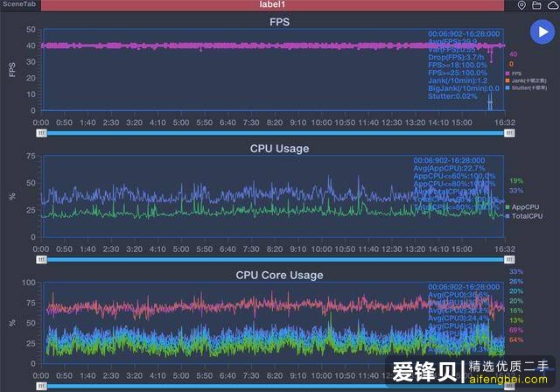Select the SceneTab tab
Image resolution: width=560 pixels, height=392 pixels.
18,5
